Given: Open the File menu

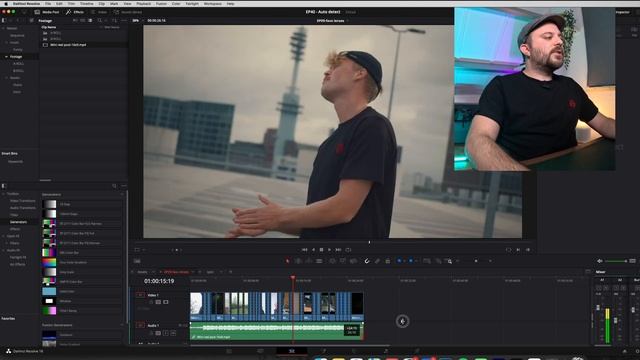Looking at the screenshot, I should click(x=48, y=4).
